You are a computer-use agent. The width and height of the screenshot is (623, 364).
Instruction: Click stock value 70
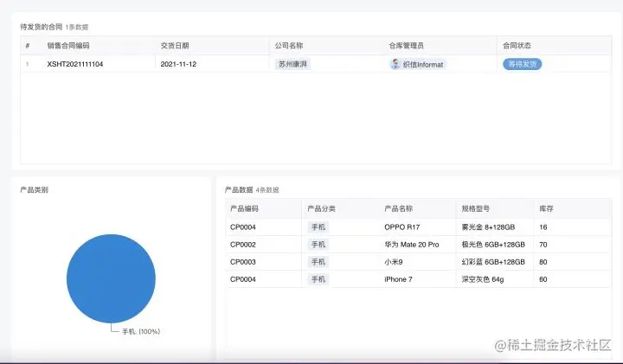pyautogui.click(x=543, y=245)
